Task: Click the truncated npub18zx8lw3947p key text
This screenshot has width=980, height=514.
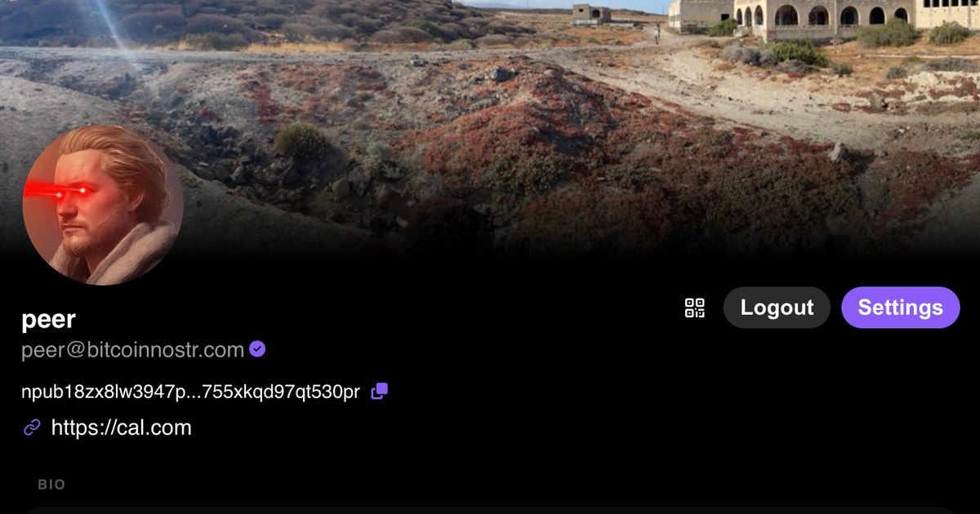Action: (190, 392)
